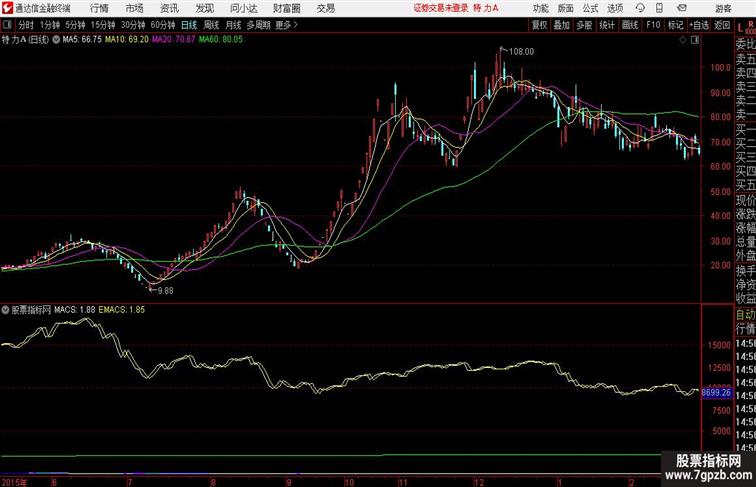
Task: Click the 返回 back button
Action: point(722,25)
